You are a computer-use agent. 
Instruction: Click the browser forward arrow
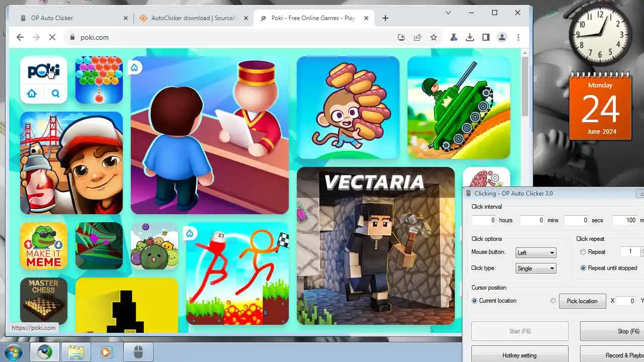point(36,37)
